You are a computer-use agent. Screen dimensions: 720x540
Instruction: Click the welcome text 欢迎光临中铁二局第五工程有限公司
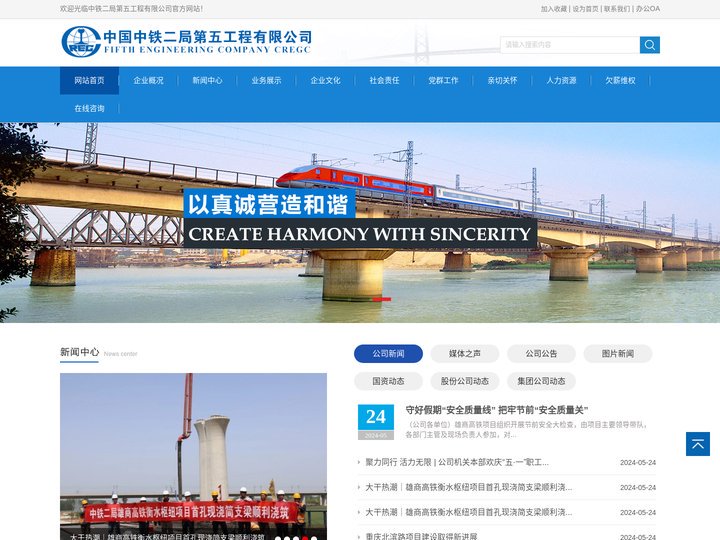[131, 9]
